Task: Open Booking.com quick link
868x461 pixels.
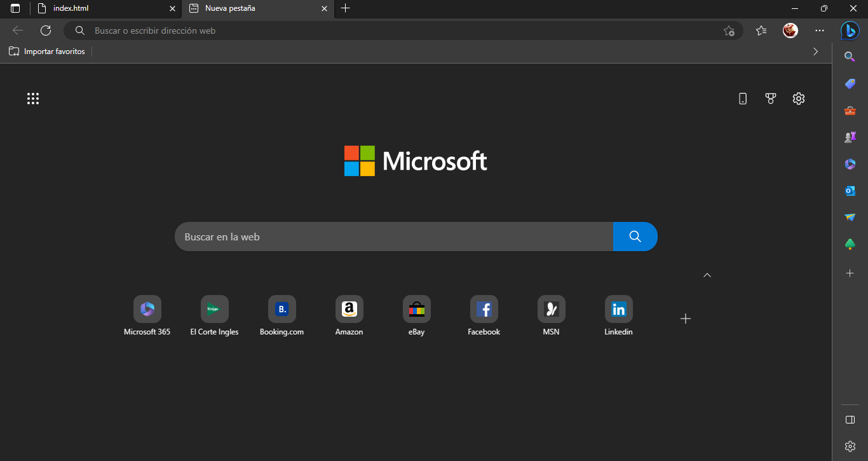Action: point(282,316)
